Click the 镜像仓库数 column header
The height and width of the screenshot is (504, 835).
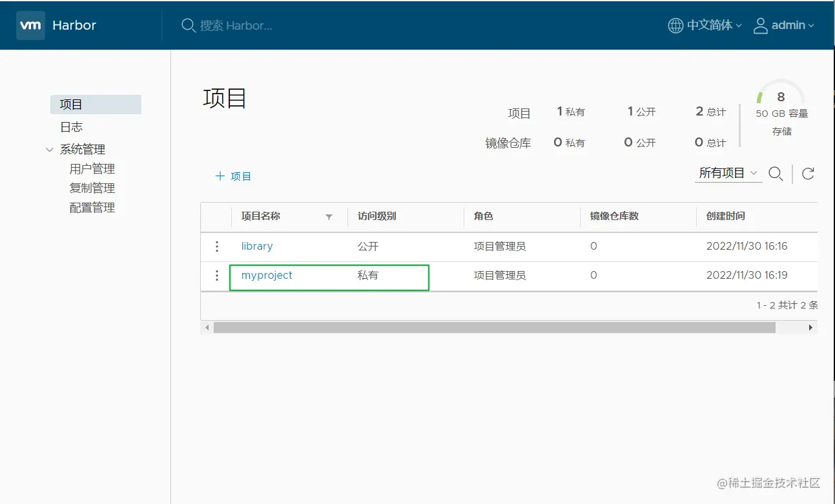tap(614, 216)
